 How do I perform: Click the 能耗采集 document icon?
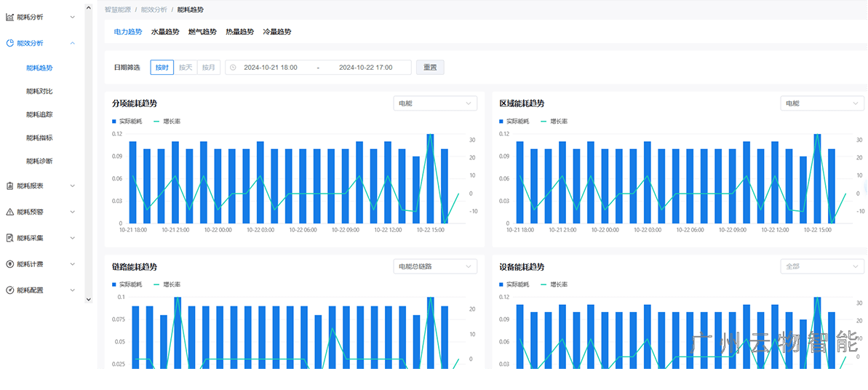tap(10, 238)
